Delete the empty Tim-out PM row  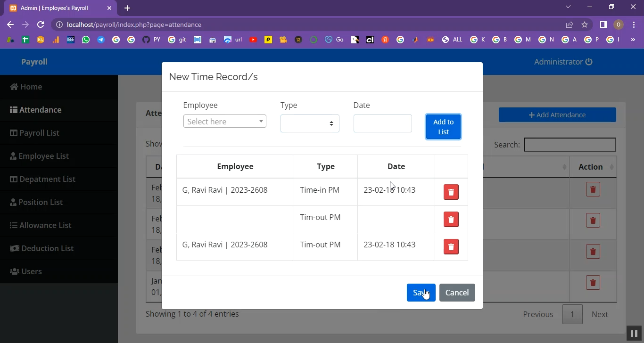[451, 220]
